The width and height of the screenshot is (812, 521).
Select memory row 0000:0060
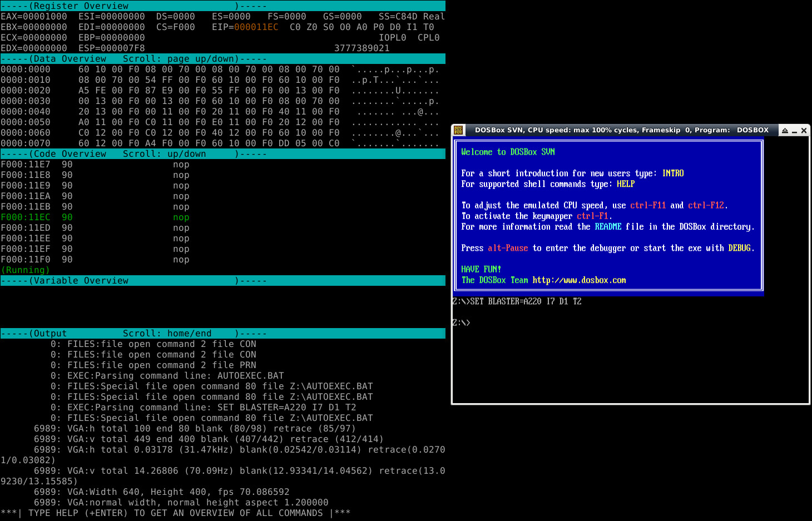[220, 133]
